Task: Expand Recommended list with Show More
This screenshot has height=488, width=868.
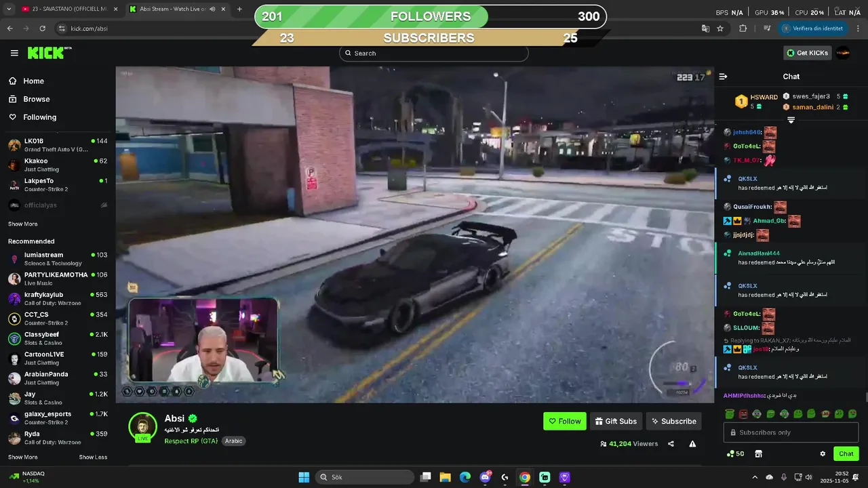Action: [23, 457]
